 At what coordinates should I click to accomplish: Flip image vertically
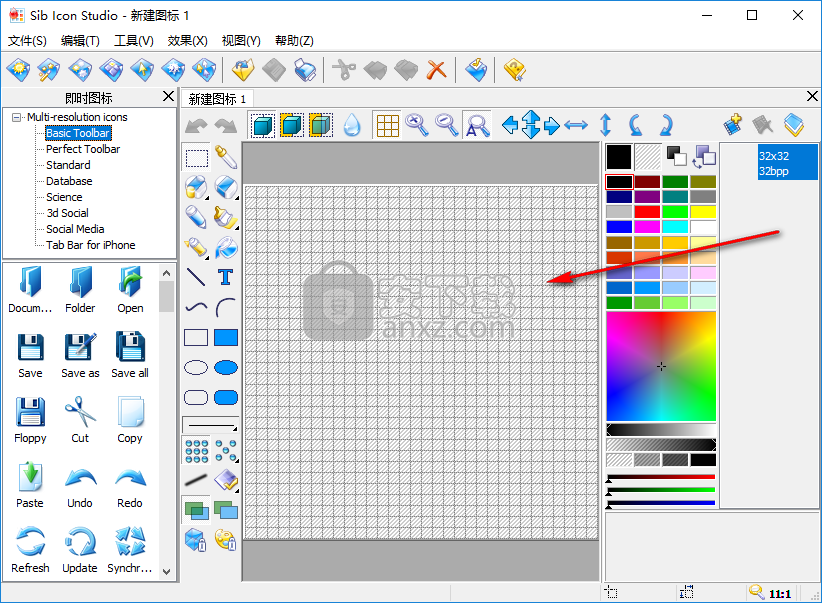(605, 125)
